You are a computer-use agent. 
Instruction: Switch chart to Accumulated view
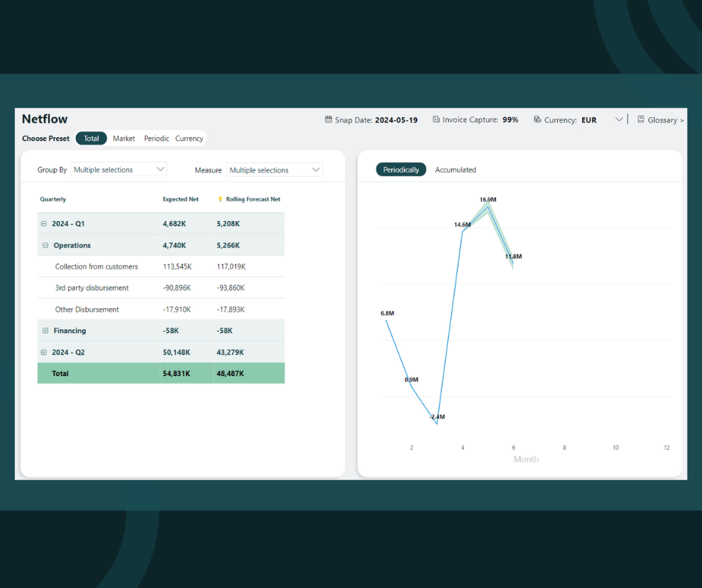pos(456,170)
